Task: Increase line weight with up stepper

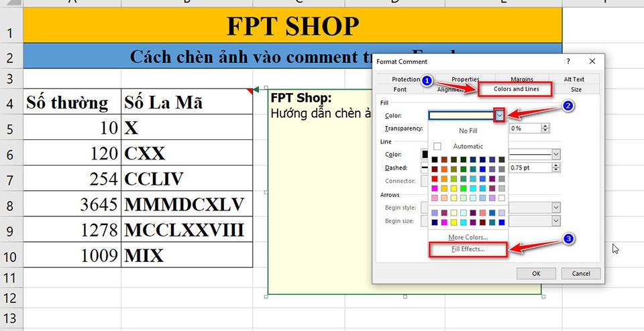Action: point(556,165)
